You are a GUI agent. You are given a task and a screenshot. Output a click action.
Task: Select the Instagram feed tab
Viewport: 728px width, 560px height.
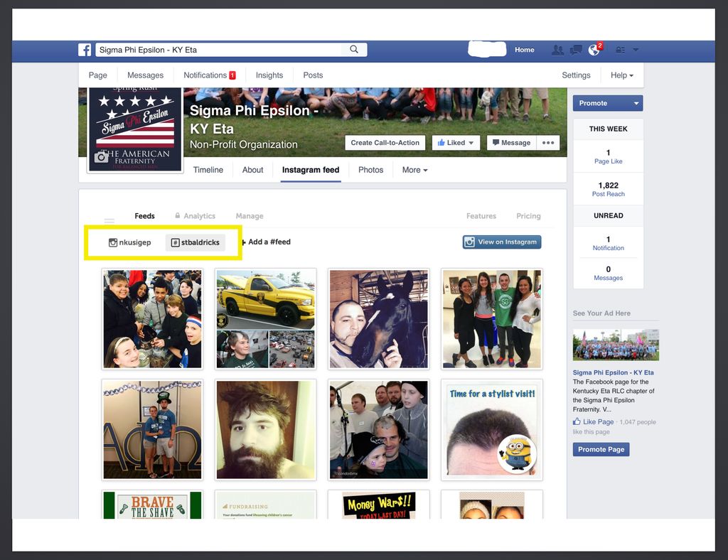[x=311, y=170]
